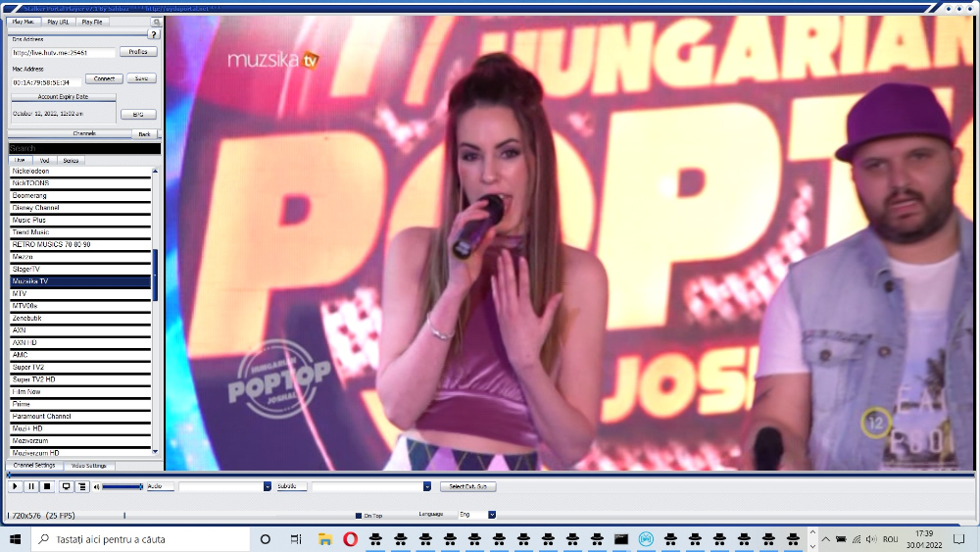
Task: Select the Zenebutik channel
Action: (x=80, y=319)
